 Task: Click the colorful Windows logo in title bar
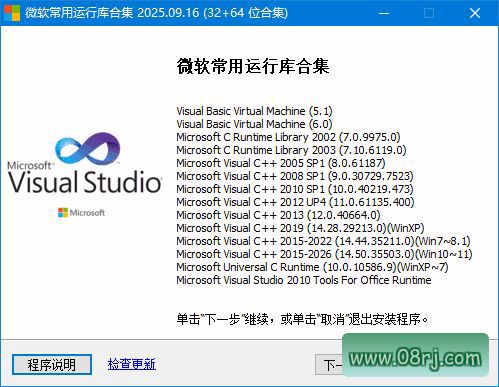[x=11, y=13]
